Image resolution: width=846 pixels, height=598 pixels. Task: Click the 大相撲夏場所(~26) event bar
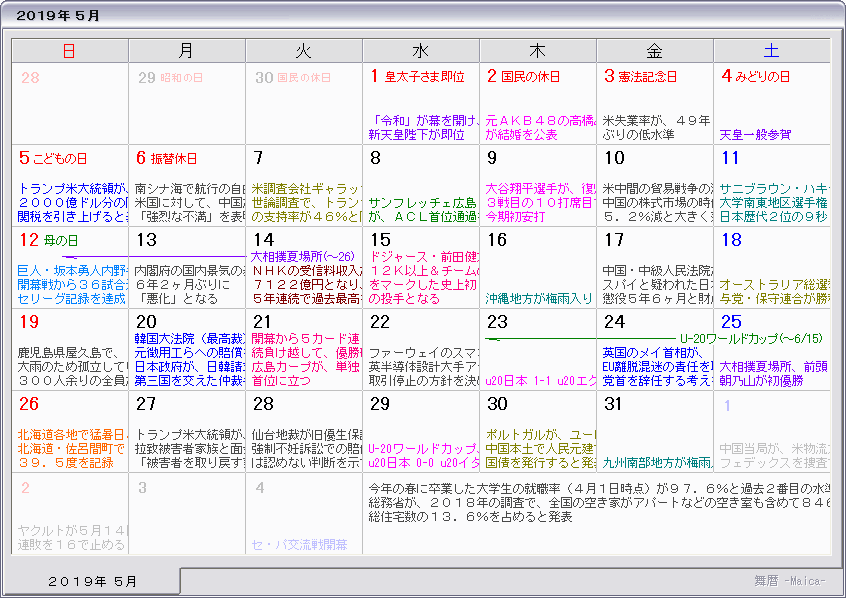(302, 256)
